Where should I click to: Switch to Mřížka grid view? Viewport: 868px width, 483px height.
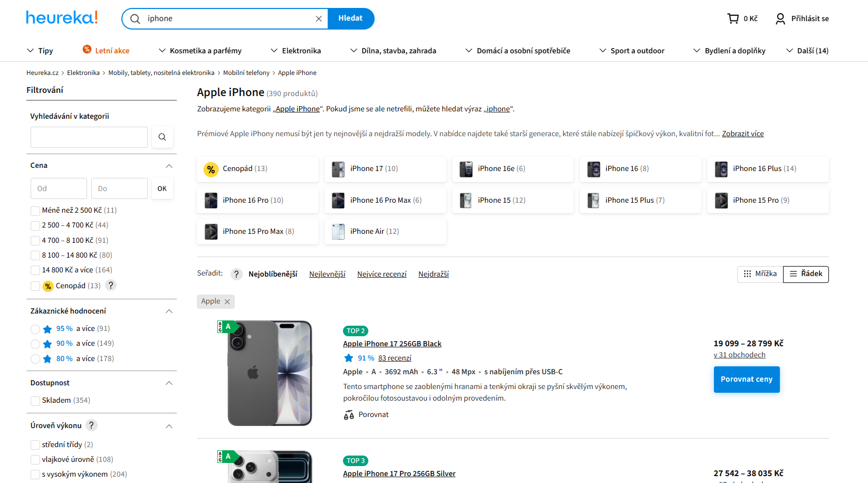click(760, 274)
